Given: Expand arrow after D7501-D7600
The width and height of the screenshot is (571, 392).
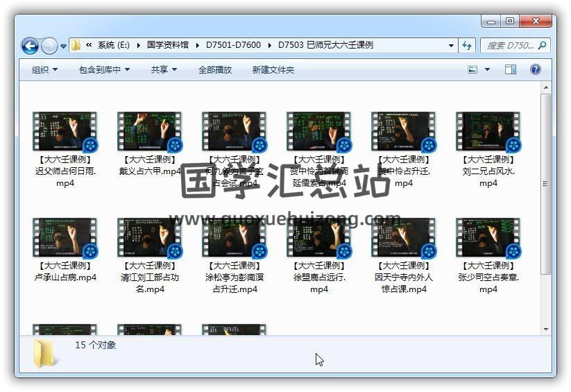Looking at the screenshot, I should [x=269, y=46].
